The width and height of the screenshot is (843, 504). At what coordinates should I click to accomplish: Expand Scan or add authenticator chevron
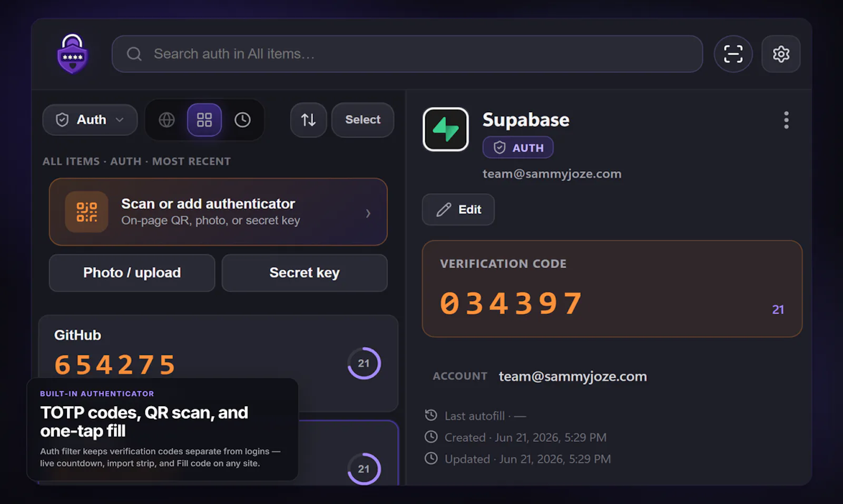click(x=368, y=213)
